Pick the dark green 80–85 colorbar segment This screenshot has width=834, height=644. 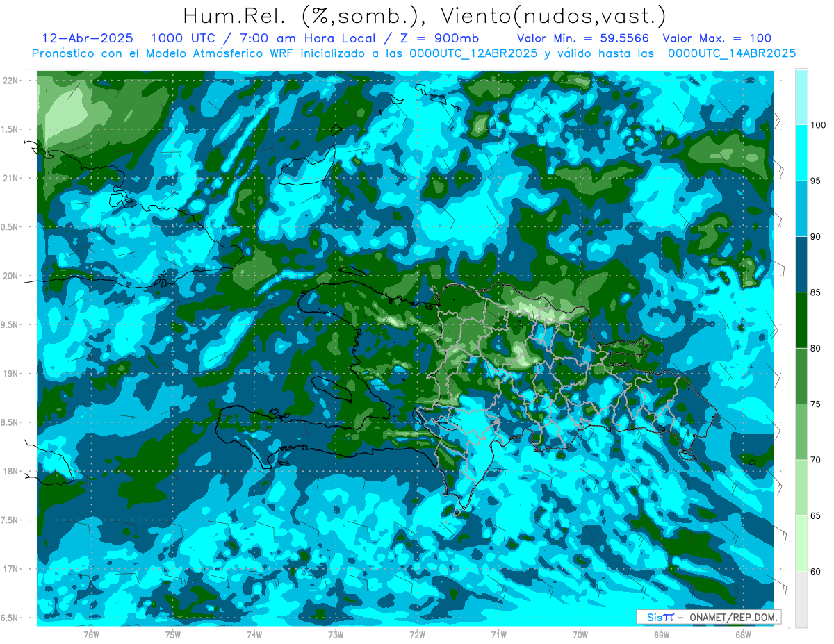[x=801, y=320]
